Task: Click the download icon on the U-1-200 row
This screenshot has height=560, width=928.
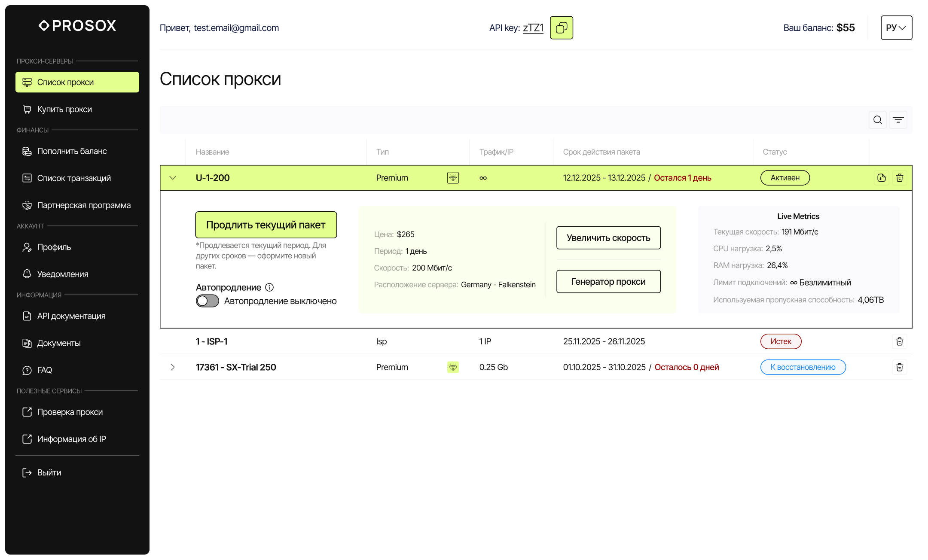Action: click(x=882, y=178)
